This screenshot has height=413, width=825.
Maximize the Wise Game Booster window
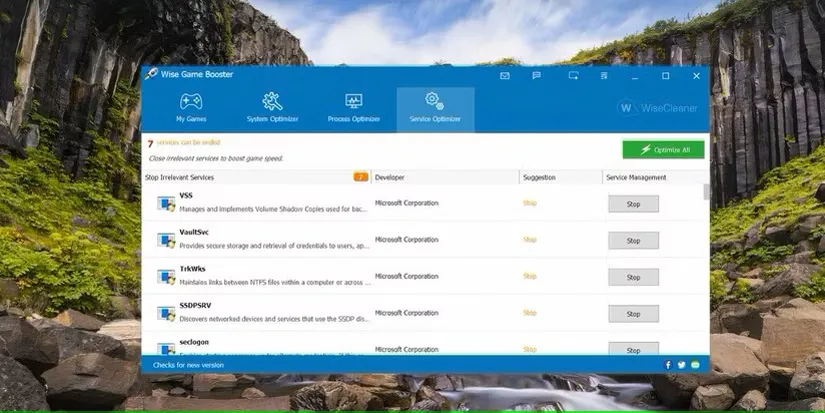coord(666,76)
